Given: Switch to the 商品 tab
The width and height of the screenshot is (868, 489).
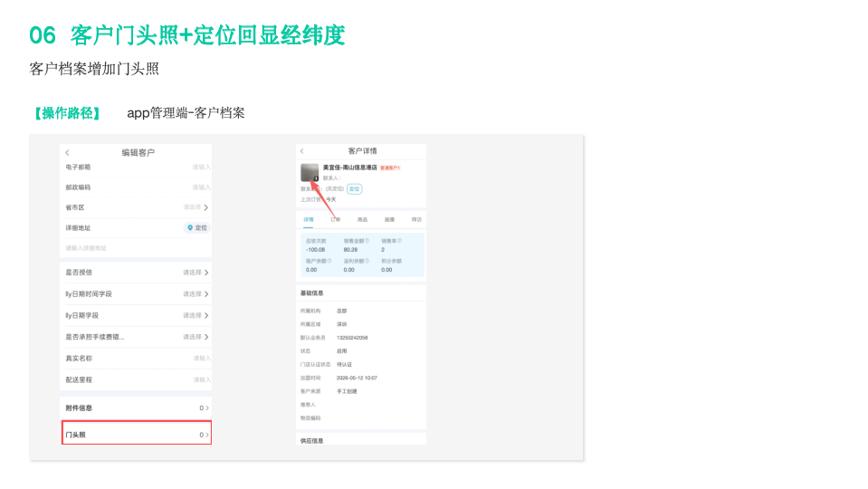Looking at the screenshot, I should [363, 220].
